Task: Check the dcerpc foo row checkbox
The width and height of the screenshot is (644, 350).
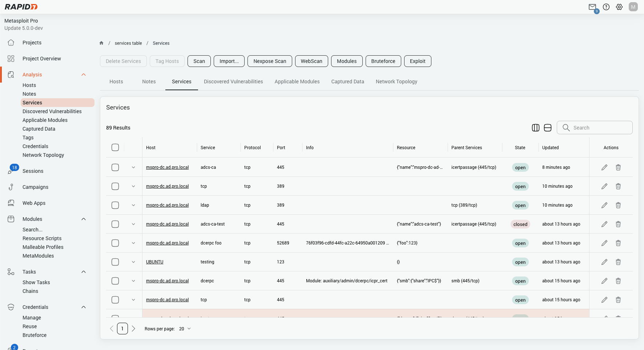Action: click(115, 243)
